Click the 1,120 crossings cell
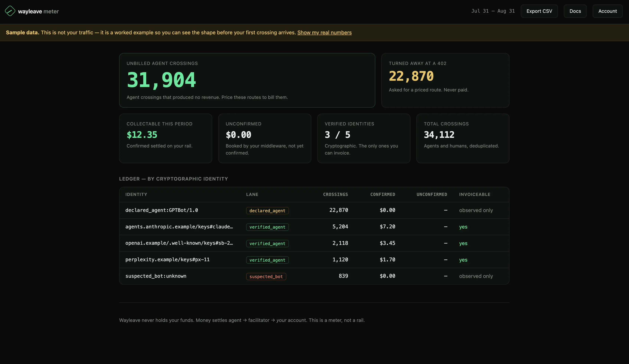 tap(340, 260)
